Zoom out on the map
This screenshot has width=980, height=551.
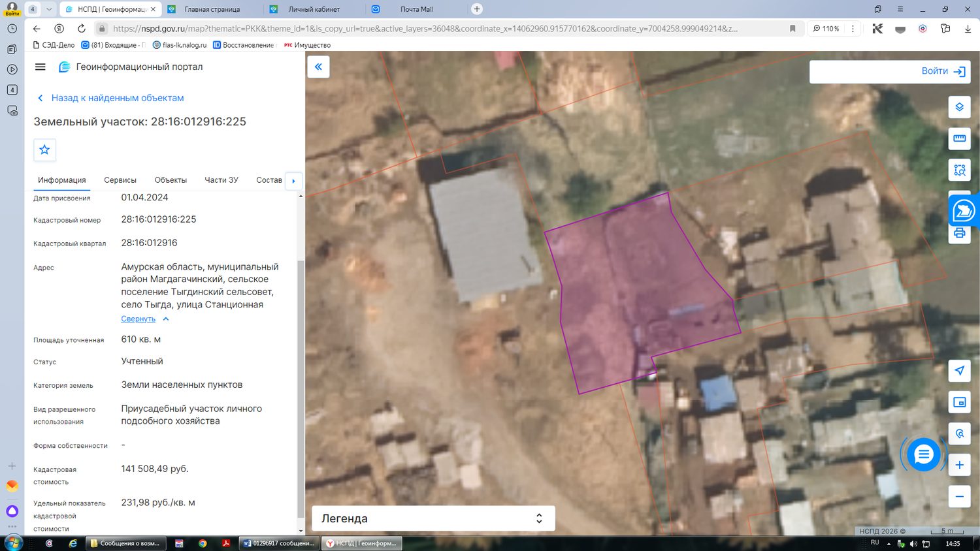(x=959, y=497)
